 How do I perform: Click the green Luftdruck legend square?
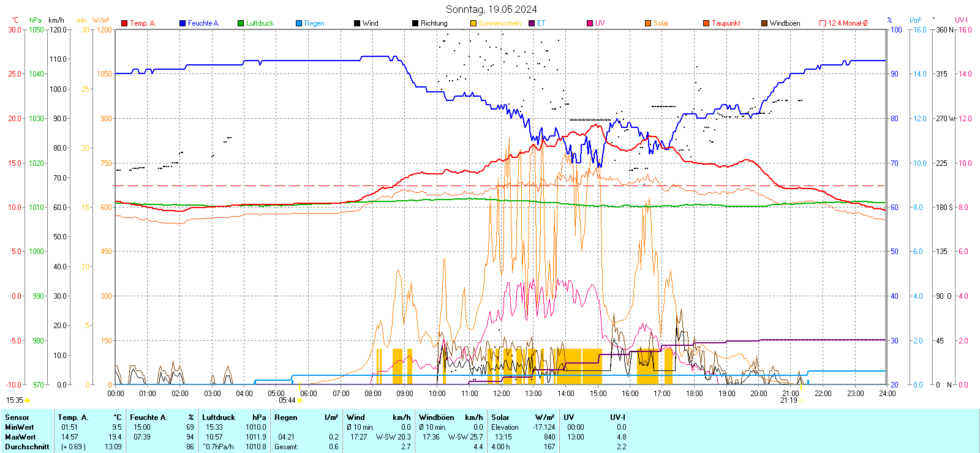pyautogui.click(x=241, y=23)
